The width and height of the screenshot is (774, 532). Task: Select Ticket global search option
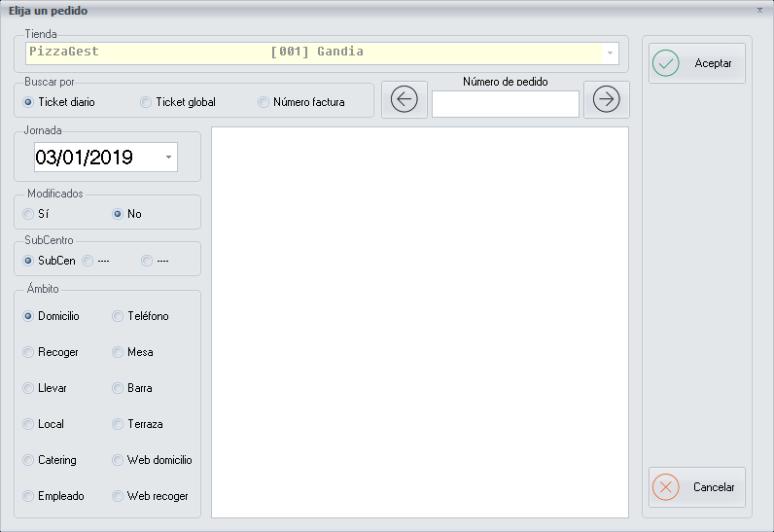(146, 102)
